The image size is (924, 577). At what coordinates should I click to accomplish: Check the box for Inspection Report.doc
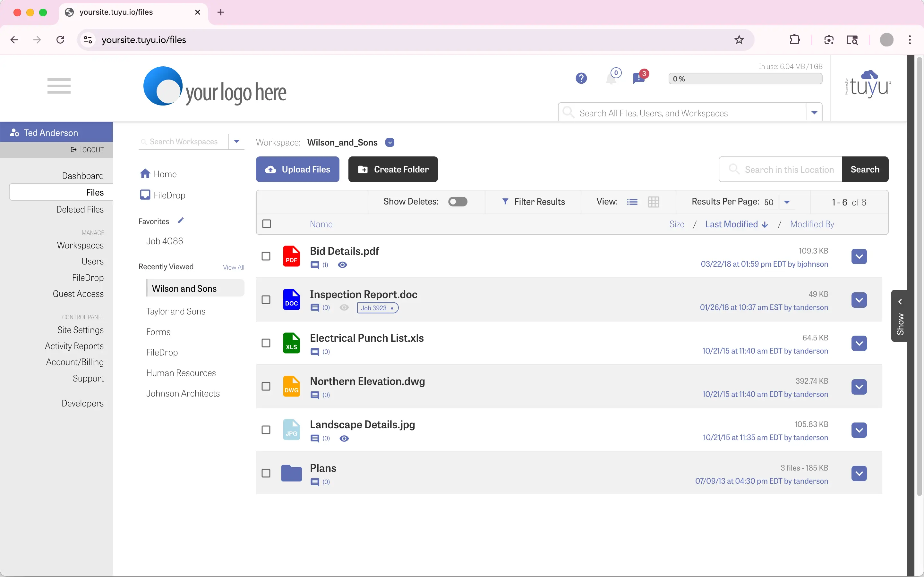(266, 300)
